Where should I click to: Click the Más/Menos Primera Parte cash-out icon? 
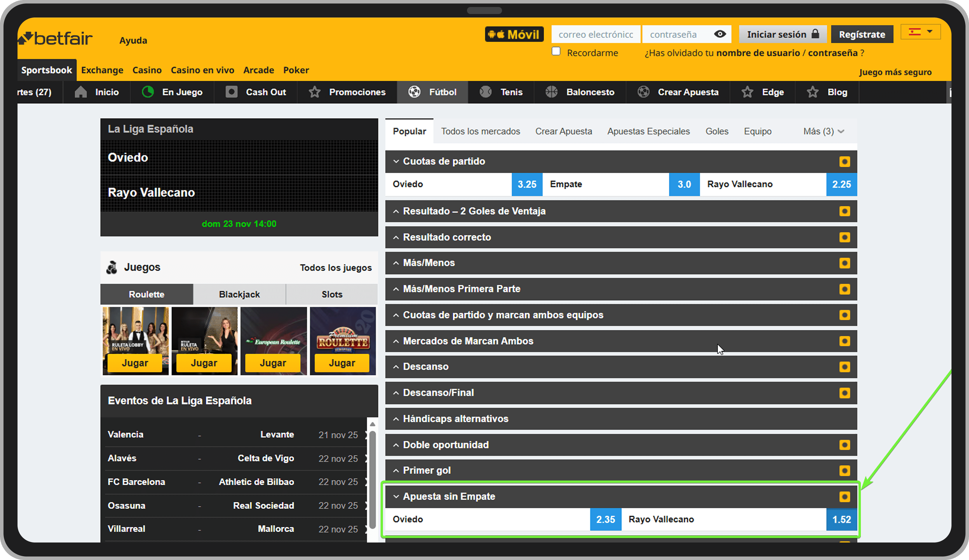coord(844,289)
